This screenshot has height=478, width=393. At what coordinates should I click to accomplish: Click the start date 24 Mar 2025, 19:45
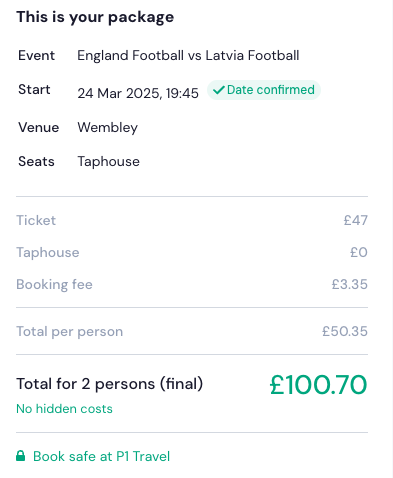pos(138,93)
